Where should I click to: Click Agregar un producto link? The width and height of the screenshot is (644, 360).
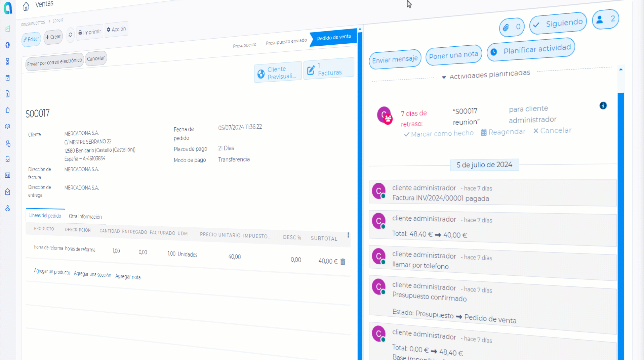pyautogui.click(x=52, y=272)
